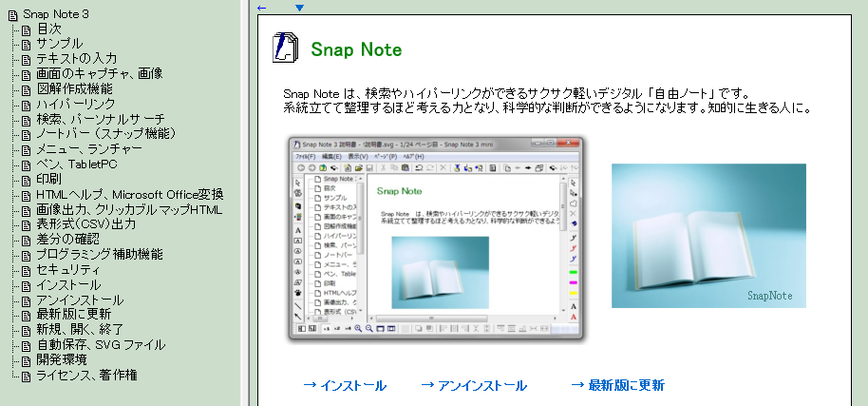The width and height of the screenshot is (868, 406).
Task: Select アンインストール in the contents tree
Action: tap(80, 300)
